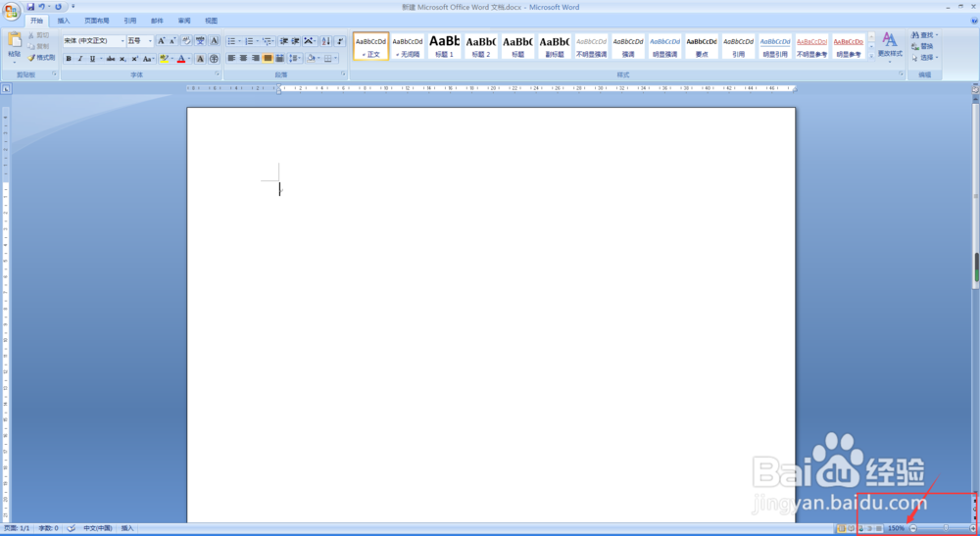Toggle bold formatting

tap(69, 59)
